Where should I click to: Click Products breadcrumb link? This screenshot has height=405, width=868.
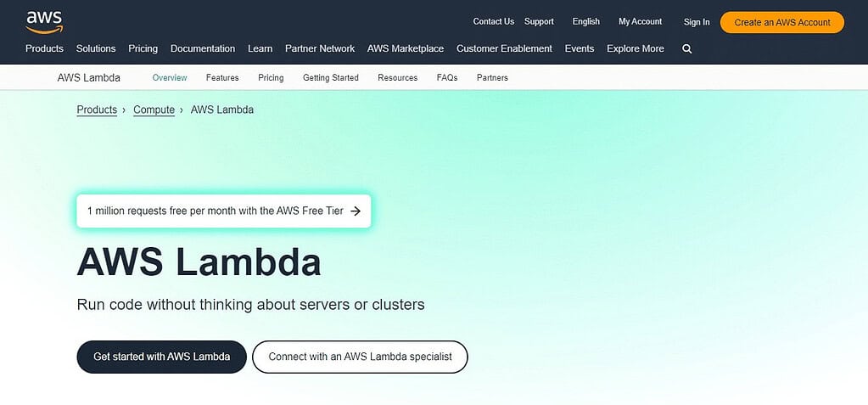(x=97, y=110)
